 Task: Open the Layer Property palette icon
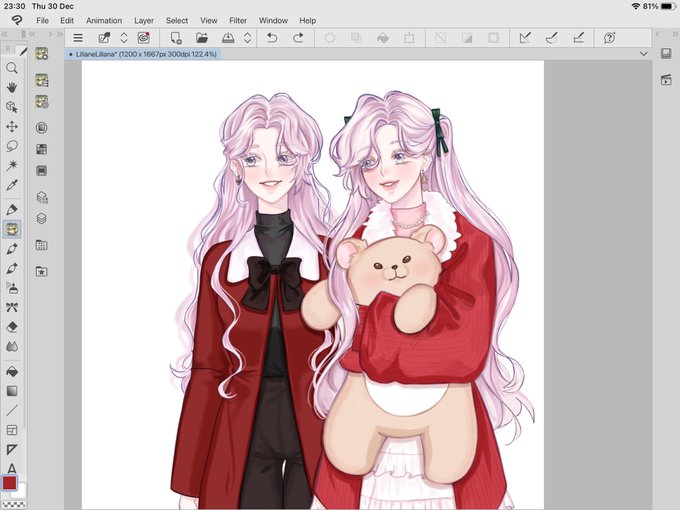coord(42,197)
